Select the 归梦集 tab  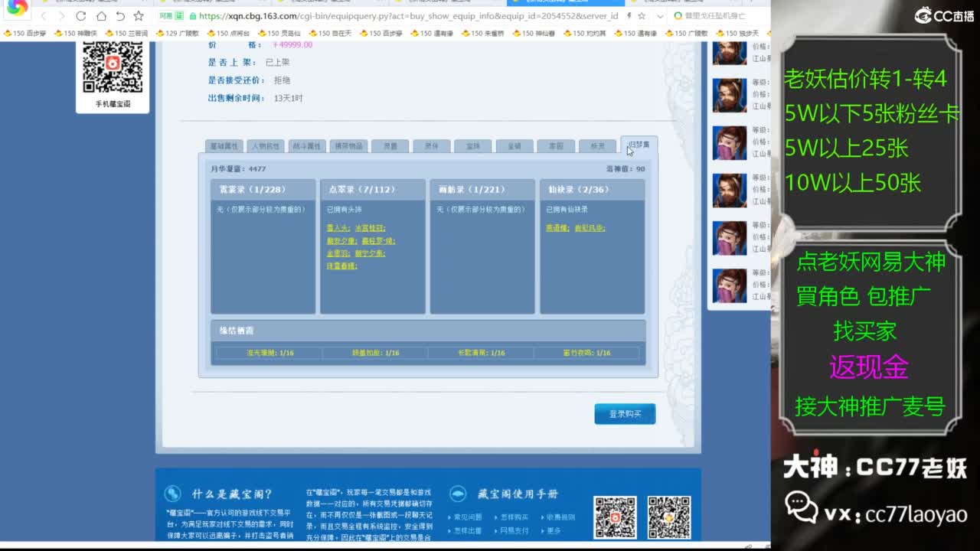(638, 144)
